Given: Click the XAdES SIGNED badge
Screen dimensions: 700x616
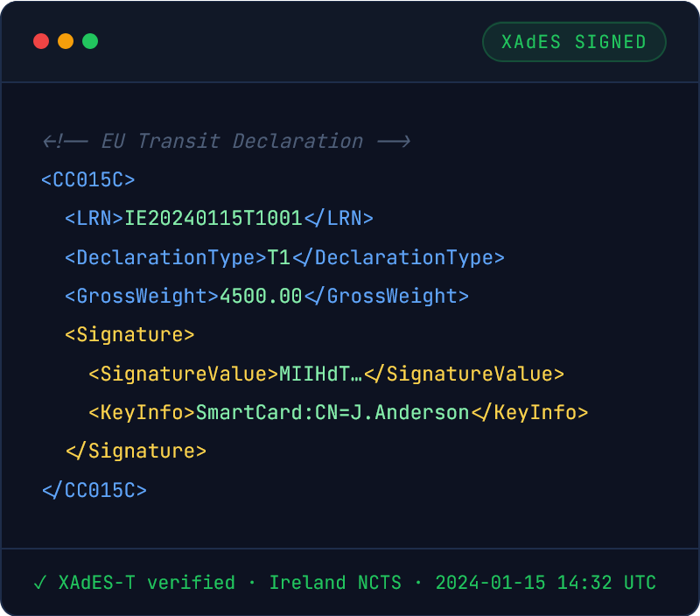Looking at the screenshot, I should (574, 42).
